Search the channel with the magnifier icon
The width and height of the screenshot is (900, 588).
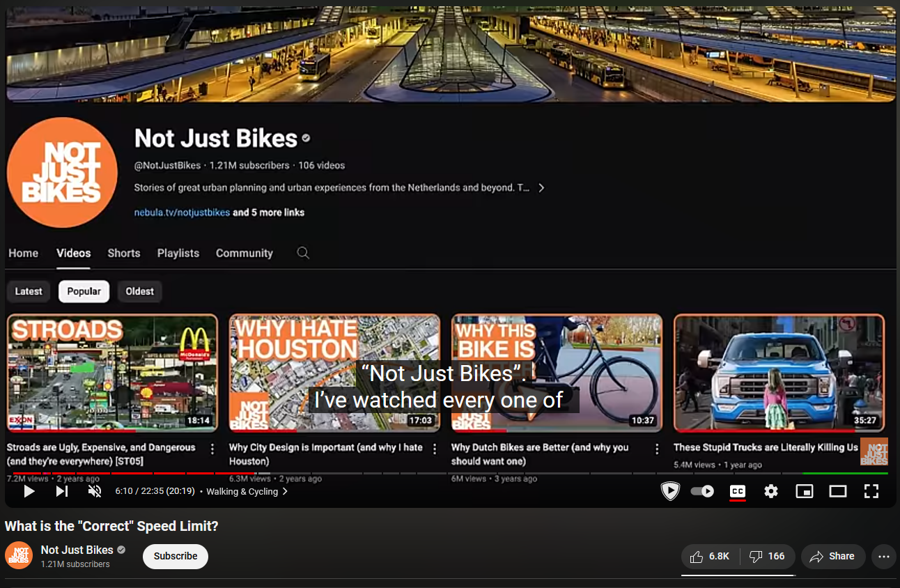[303, 253]
